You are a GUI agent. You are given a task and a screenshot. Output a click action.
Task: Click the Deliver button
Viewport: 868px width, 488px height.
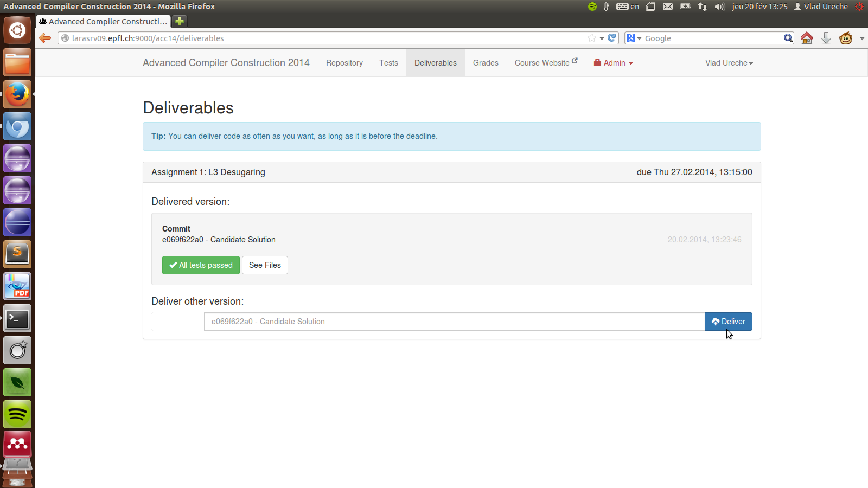pos(729,322)
